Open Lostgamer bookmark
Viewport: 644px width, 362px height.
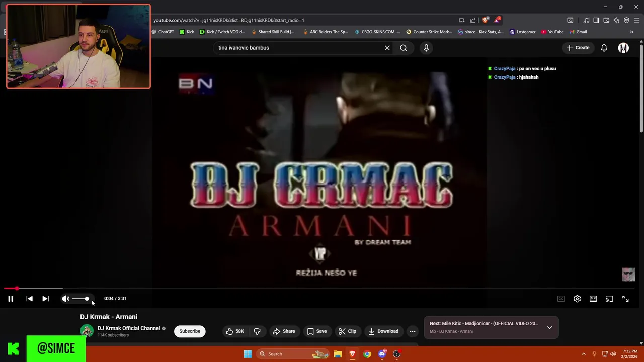click(x=522, y=32)
